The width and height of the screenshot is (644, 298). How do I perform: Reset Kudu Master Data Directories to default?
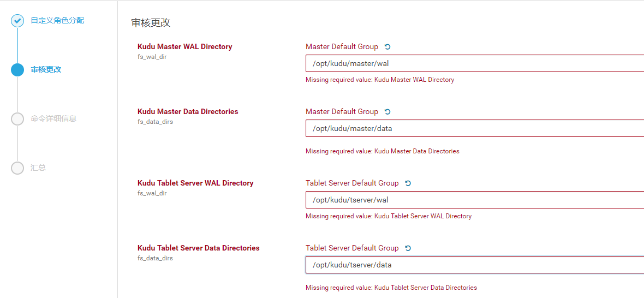(387, 112)
